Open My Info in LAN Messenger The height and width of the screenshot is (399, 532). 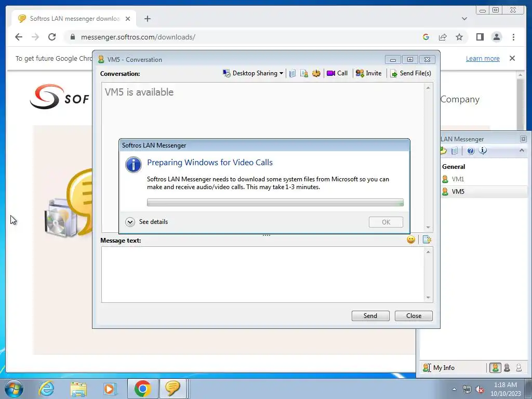point(438,368)
